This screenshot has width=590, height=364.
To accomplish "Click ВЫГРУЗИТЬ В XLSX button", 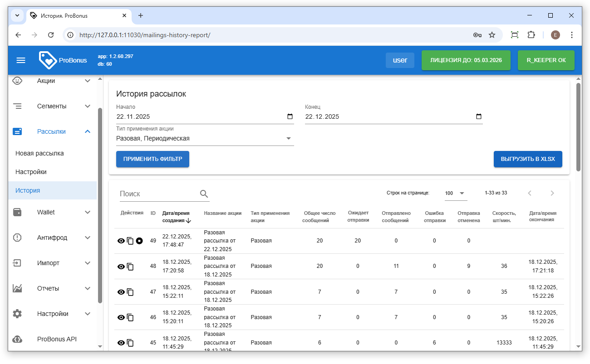I will tap(527, 159).
